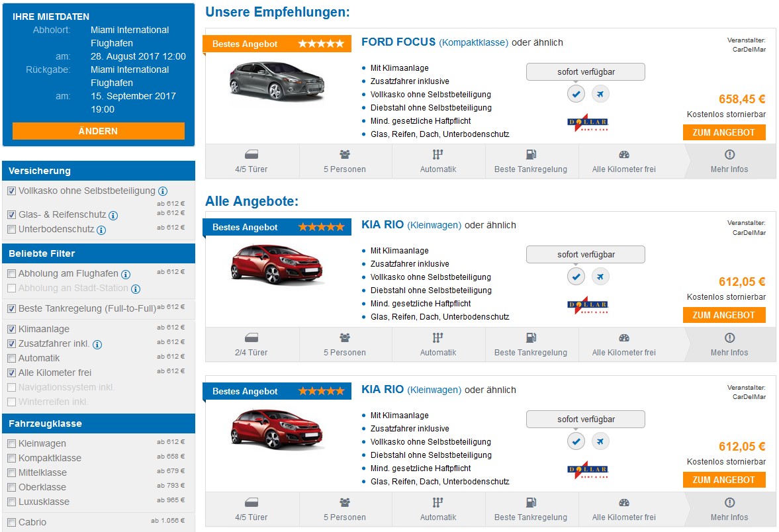
Task: Click ÄNDERN to modify rental data
Action: coord(99,131)
